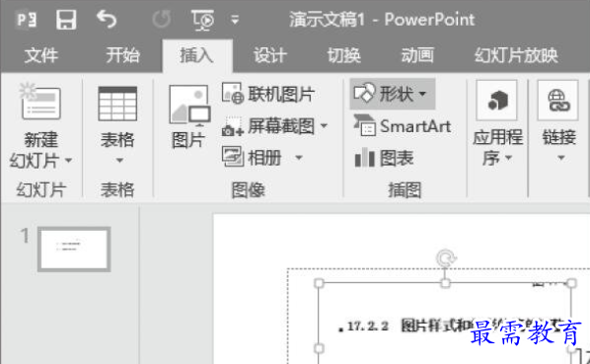Click the 屏幕截图 button
Viewport: 590px width, 364px height.
[268, 126]
